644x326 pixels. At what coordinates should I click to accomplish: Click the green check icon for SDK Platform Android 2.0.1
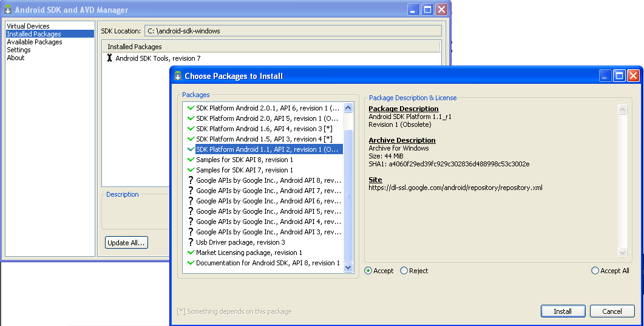pos(191,108)
